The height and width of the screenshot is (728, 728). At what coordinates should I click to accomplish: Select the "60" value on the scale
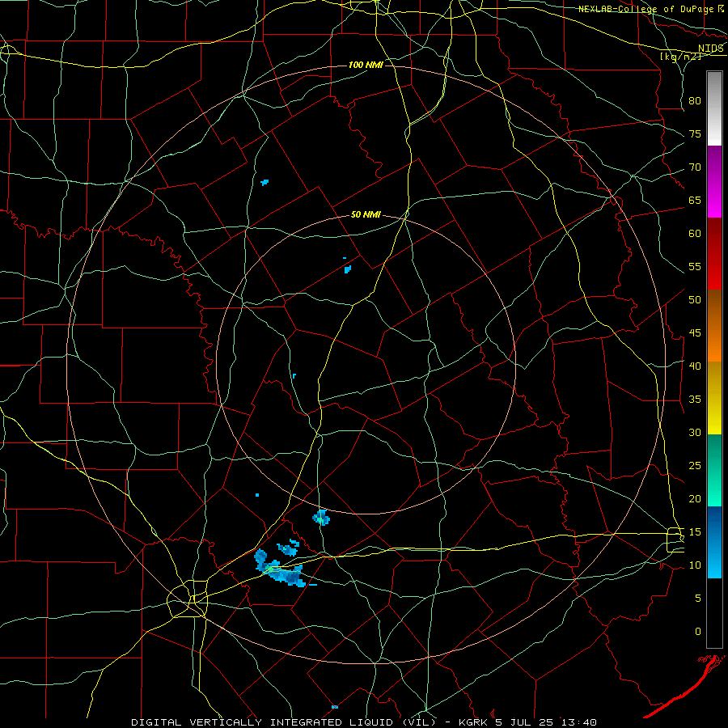click(x=695, y=234)
